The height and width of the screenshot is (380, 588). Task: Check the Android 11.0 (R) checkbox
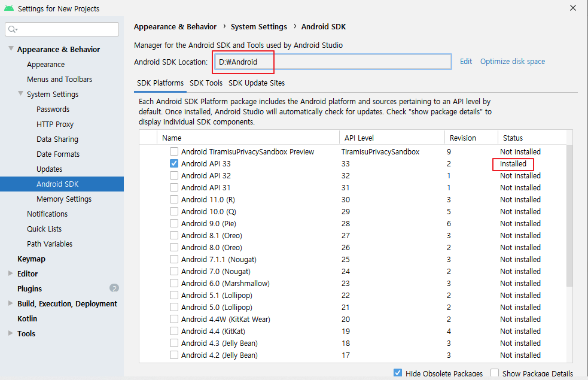173,199
